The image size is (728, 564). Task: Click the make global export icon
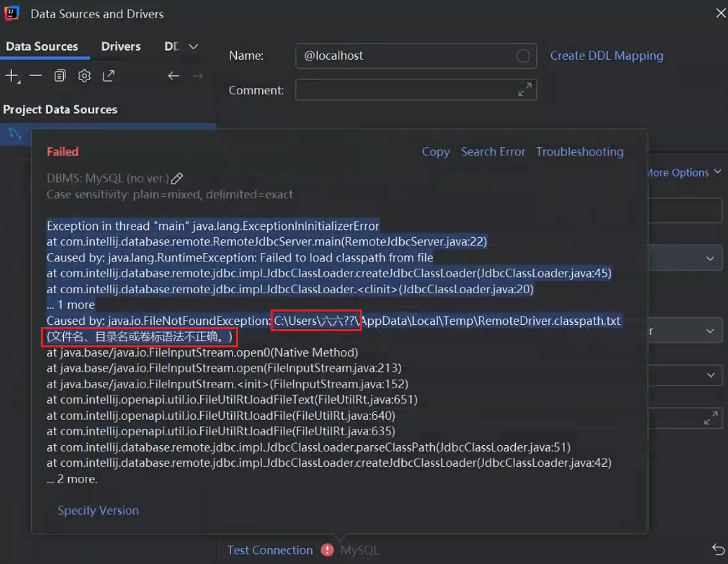(108, 76)
